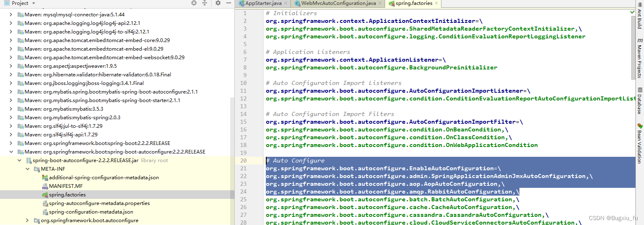This screenshot has height=225, width=644.
Task: Collapse spring-boot-autoconfigure-2.2.2.RELEASE.jar node
Action: 19,160
